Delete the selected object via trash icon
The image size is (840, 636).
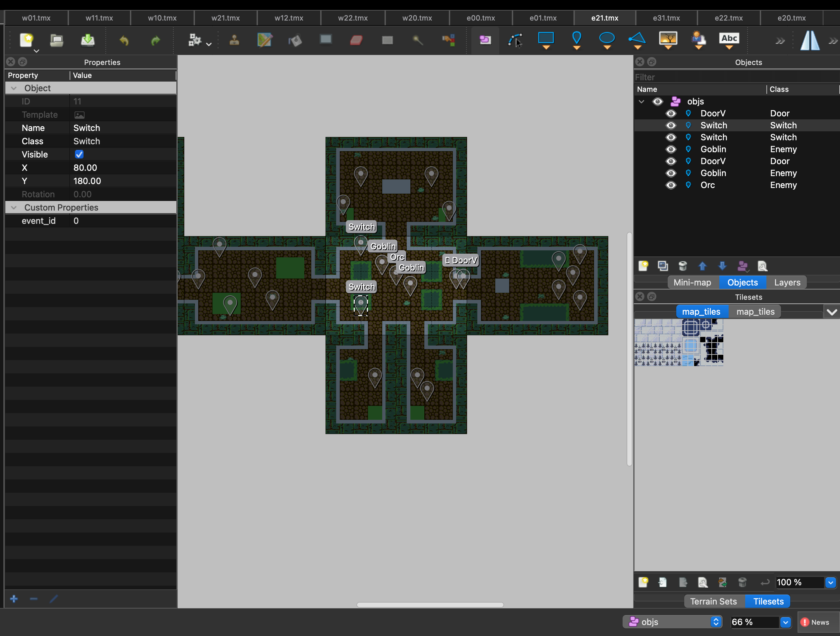[683, 266]
